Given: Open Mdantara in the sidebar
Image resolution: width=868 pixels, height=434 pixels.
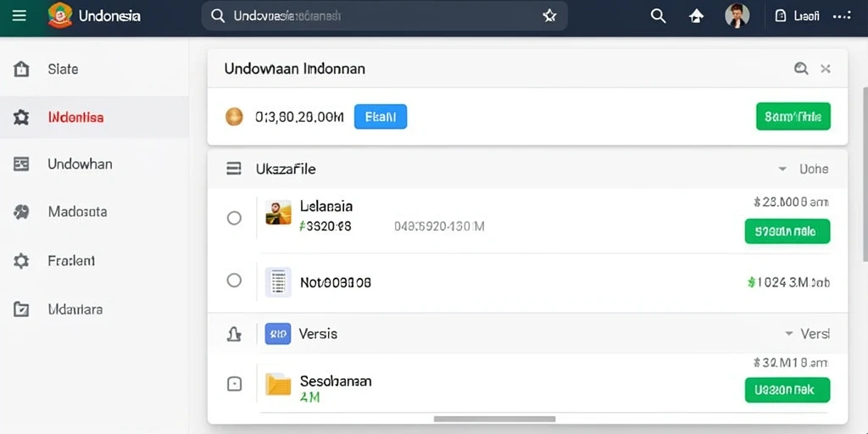Looking at the screenshot, I should pos(94,309).
